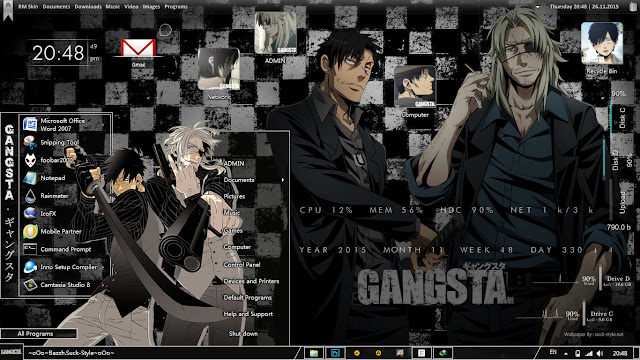
Task: Open the Recycle Bin desktop icon
Action: click(x=602, y=43)
